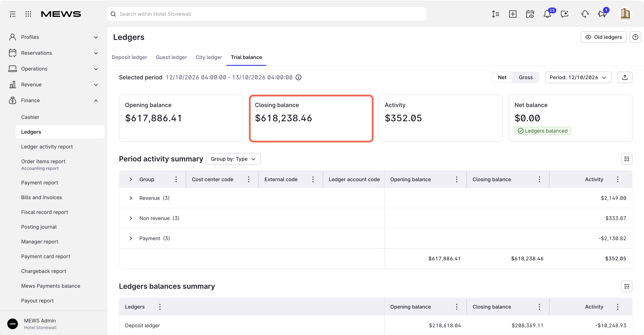This screenshot has height=335, width=644.
Task: Open Cost center code column options
Action: tap(249, 179)
